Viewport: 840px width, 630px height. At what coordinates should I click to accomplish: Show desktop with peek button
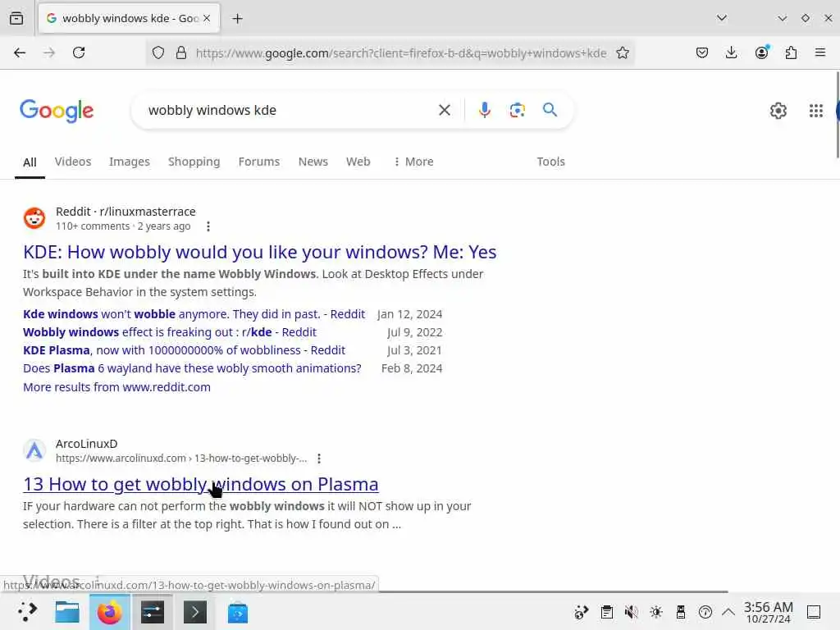coord(813,612)
